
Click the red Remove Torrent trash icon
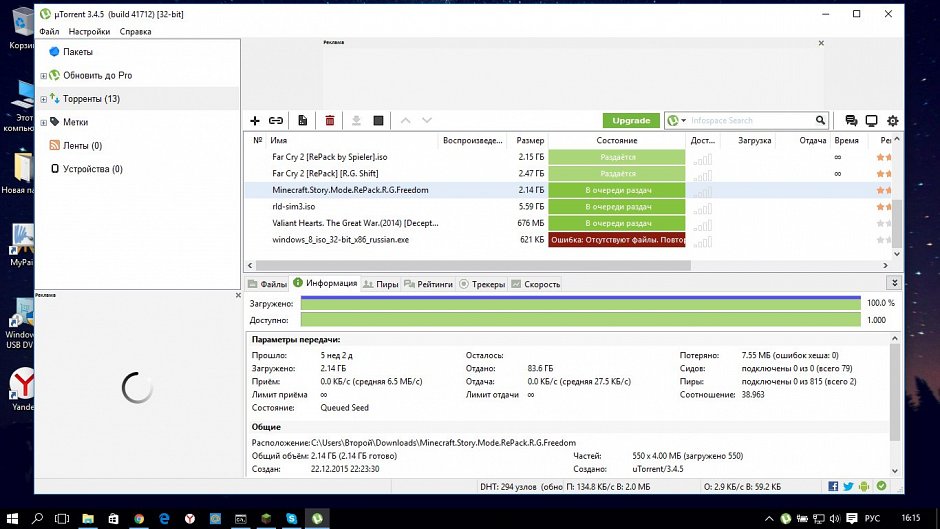pos(330,121)
